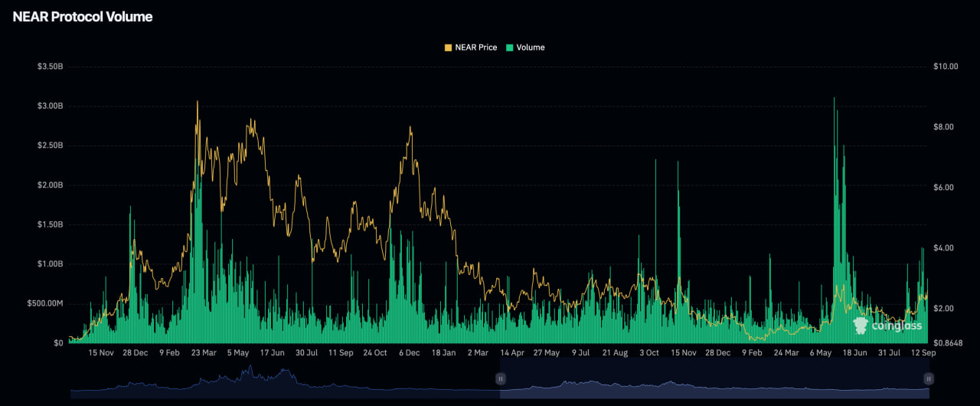This screenshot has height=406, width=980.
Task: Click the $10.00 price axis label
Action: [946, 67]
